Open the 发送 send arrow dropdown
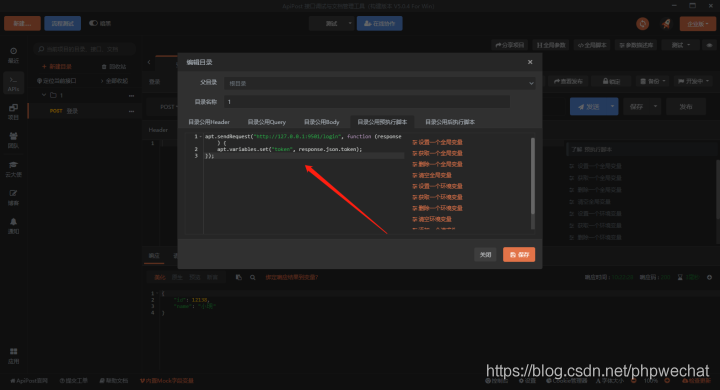Screen dimensions: 720x390 tap(612, 107)
